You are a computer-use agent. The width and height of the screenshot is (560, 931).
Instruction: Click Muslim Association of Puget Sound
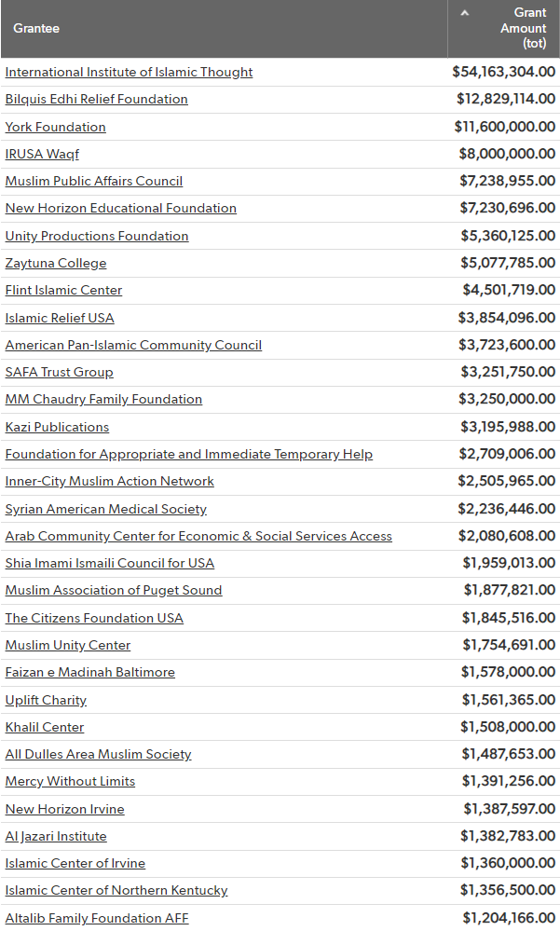(113, 590)
